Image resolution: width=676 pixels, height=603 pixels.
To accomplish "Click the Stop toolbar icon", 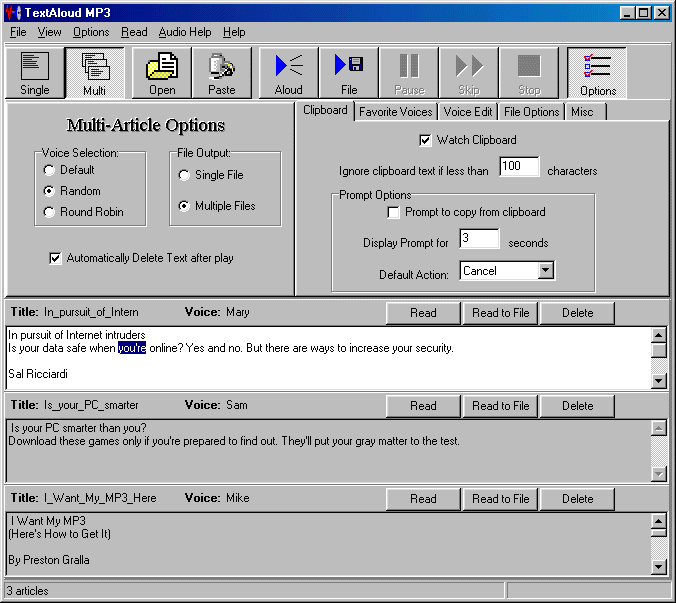I will pyautogui.click(x=529, y=73).
